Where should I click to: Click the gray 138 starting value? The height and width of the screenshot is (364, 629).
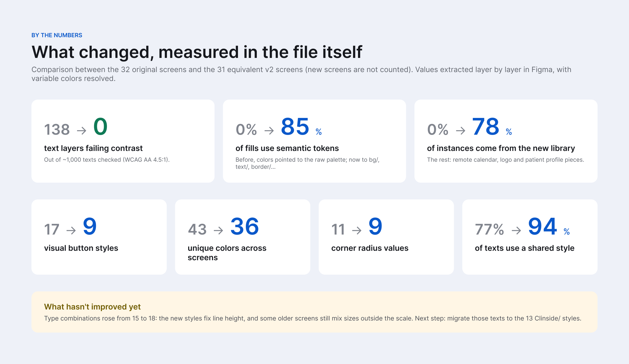click(x=57, y=129)
